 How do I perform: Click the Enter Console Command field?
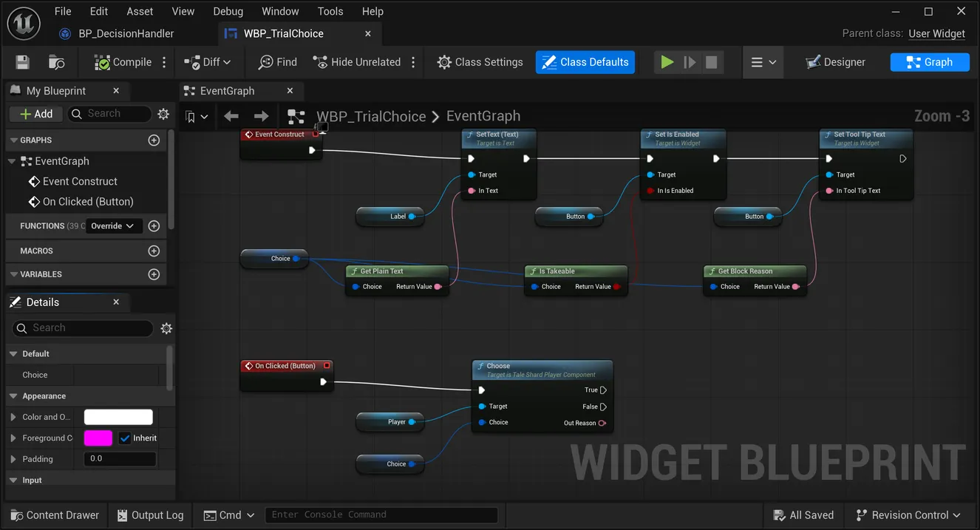pos(381,515)
